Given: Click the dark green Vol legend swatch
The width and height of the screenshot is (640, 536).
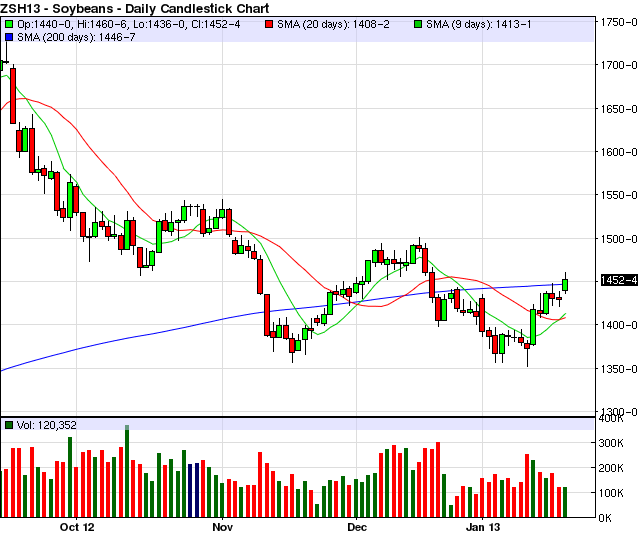Looking at the screenshot, I should point(9,425).
